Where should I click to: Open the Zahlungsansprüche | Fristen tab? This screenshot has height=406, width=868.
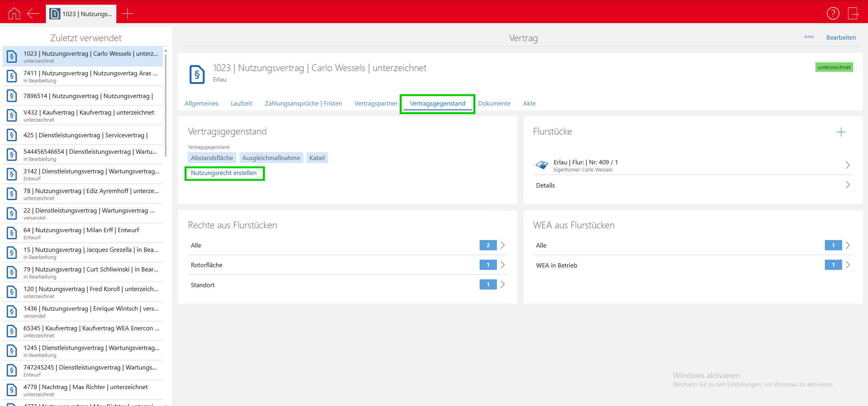pyautogui.click(x=303, y=104)
